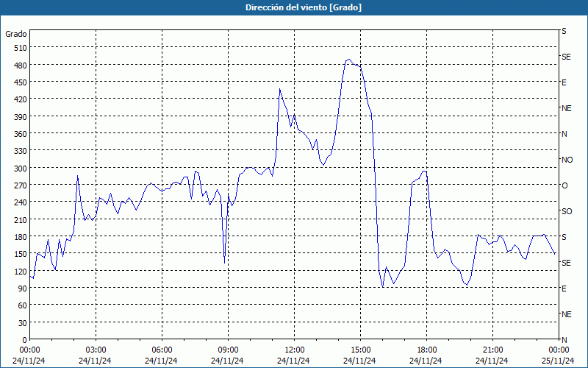Click the "N" compass label level with 0
This screenshot has width=588, height=368.
(x=564, y=340)
